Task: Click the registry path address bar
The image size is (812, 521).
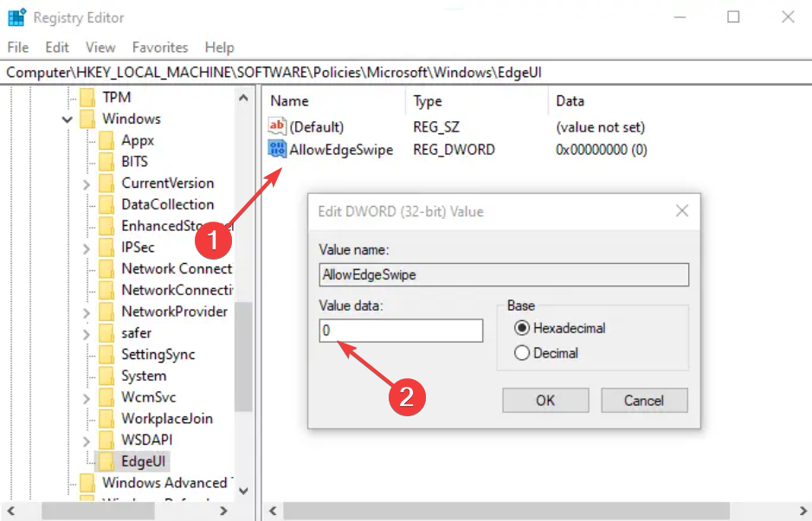Action: 406,72
